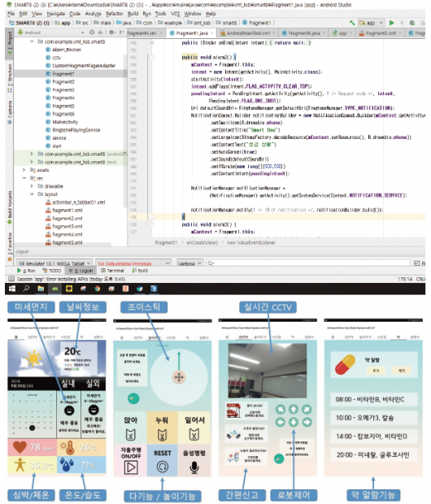Click the Collapse All icon in the Project panel
This screenshot has width=431, height=504.
coord(100,33)
